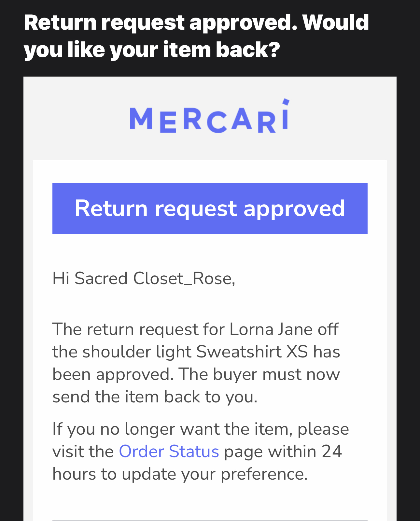
Task: Click the "Would you like your item back?" heading line
Action: [152, 50]
